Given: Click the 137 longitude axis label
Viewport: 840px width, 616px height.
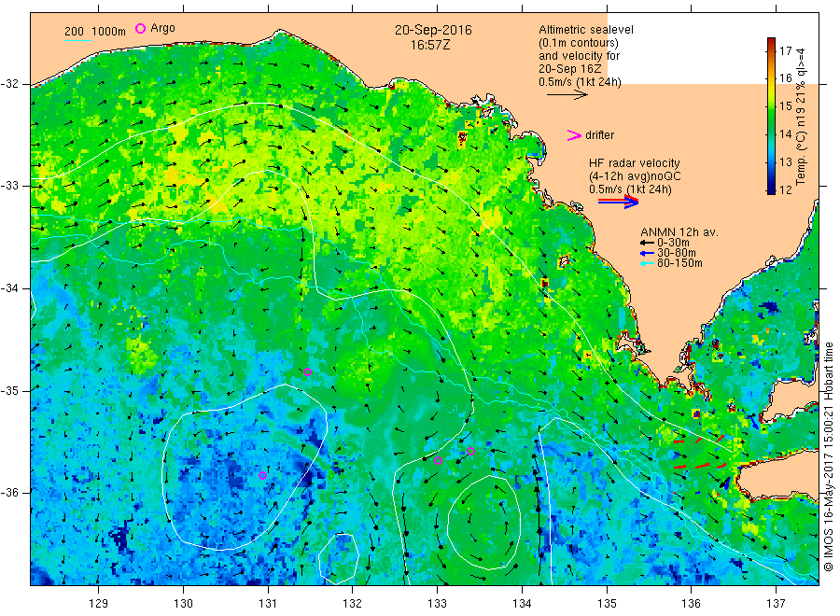Looking at the screenshot, I should (777, 604).
